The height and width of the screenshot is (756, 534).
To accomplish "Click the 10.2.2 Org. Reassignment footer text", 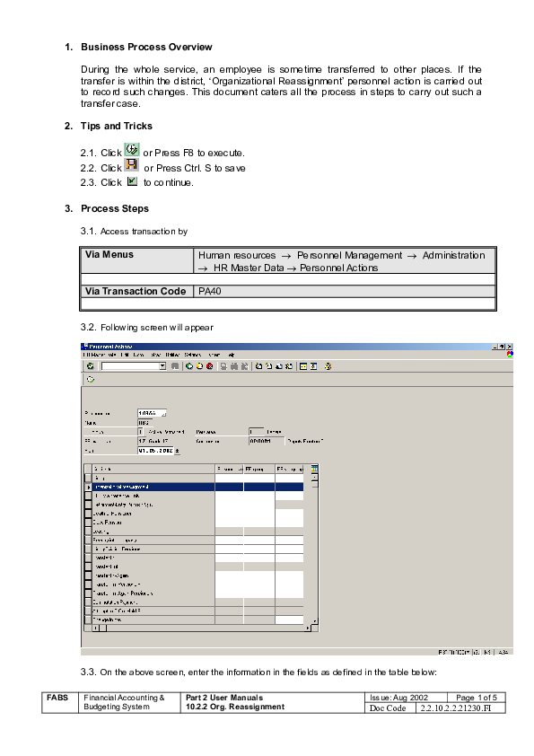I will pyautogui.click(x=235, y=707).
